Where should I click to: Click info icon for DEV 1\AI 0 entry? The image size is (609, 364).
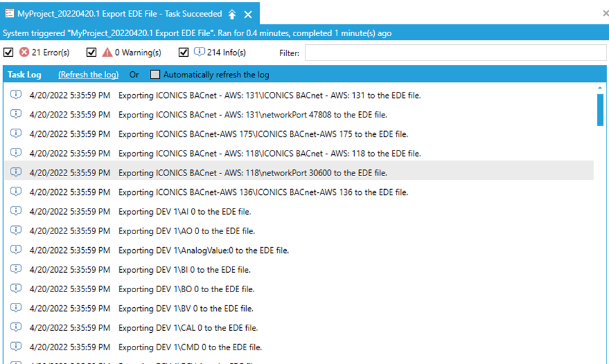click(16, 211)
